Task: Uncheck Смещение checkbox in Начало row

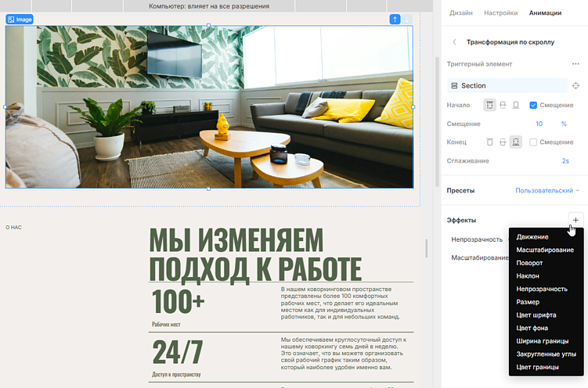Action: (x=533, y=106)
